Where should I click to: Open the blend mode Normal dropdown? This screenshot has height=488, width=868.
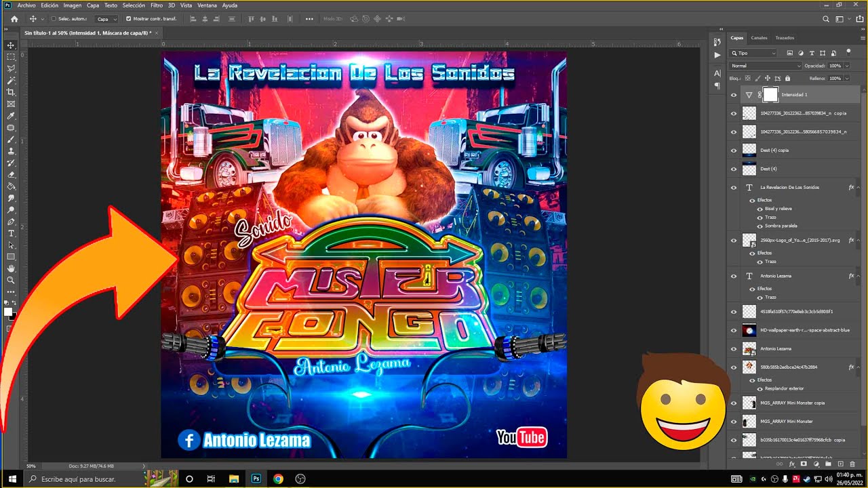tap(766, 66)
